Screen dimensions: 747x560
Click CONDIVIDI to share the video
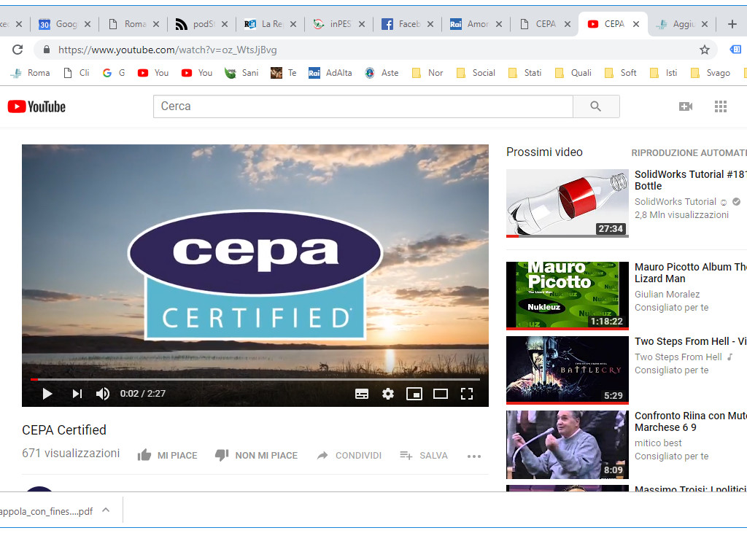(349, 455)
